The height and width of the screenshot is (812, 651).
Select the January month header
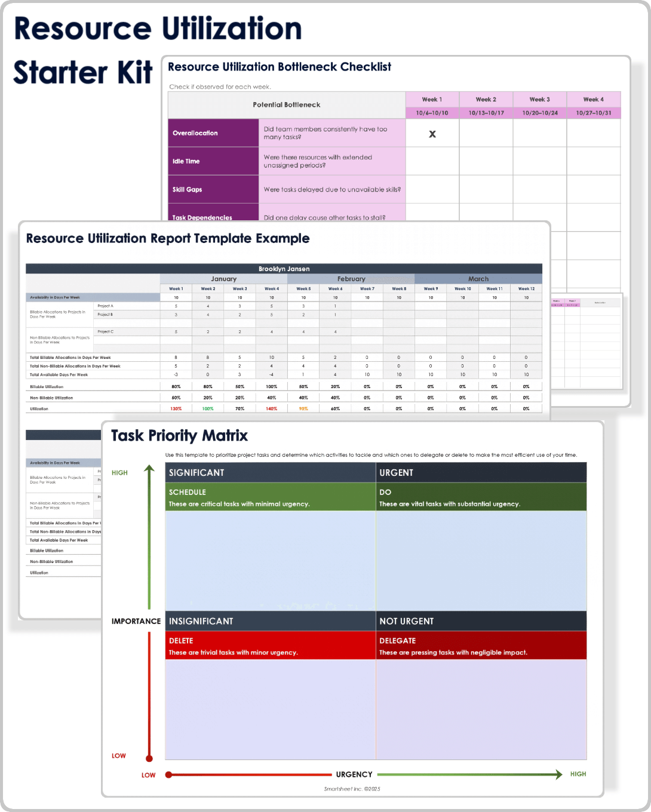223,278
